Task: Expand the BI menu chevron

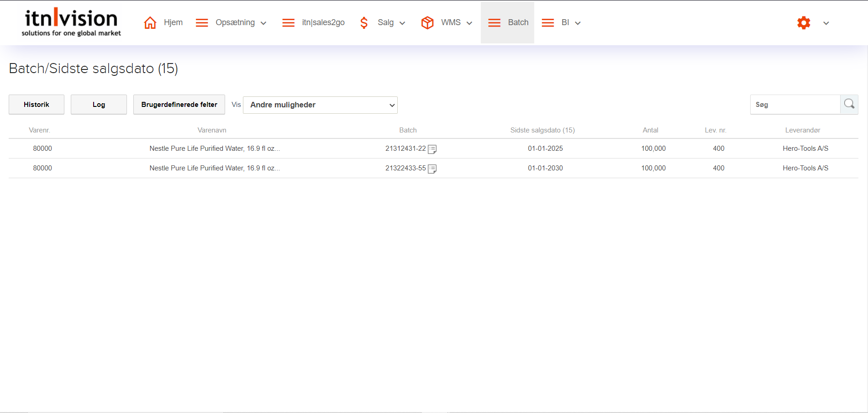Action: pyautogui.click(x=578, y=23)
